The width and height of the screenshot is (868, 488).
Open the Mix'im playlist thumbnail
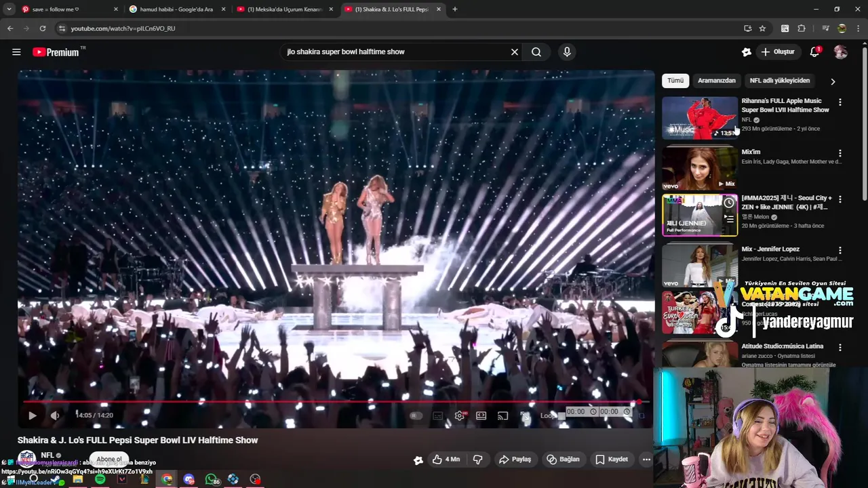click(700, 168)
